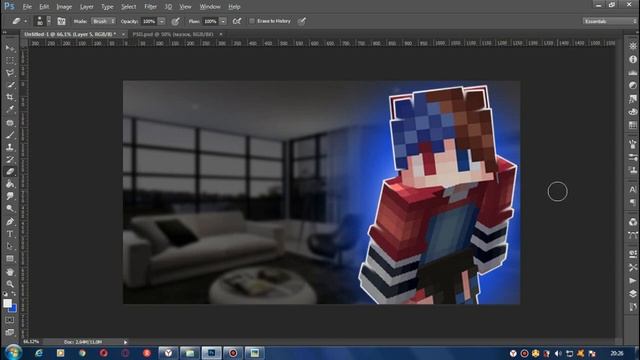Open the Character panel icon
Viewport: 640px width, 360px height.
pyautogui.click(x=633, y=189)
